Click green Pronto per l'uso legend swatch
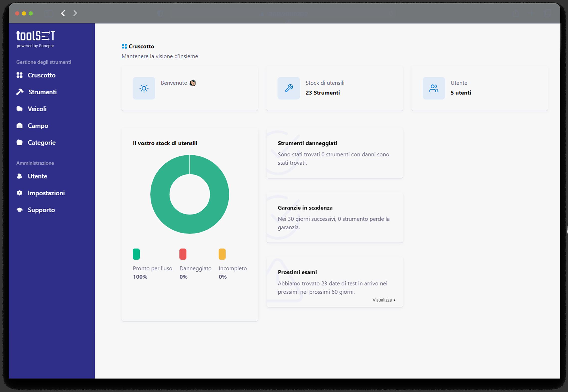568x392 pixels. [x=136, y=254]
